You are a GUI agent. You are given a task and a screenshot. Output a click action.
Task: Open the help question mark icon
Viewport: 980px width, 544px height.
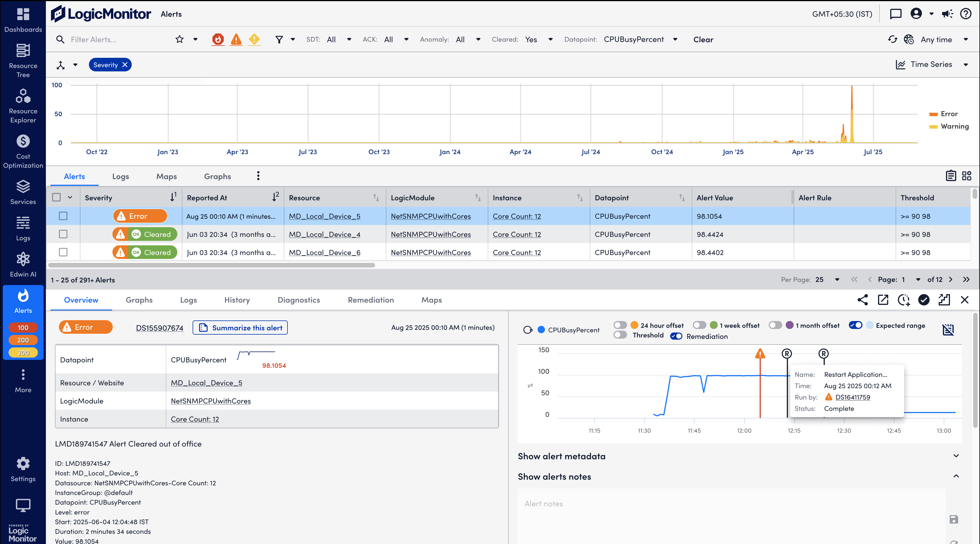coord(966,14)
